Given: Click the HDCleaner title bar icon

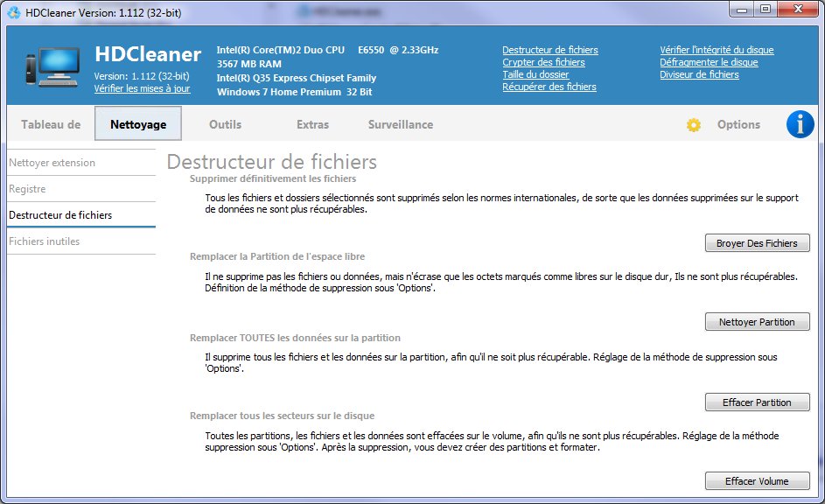Looking at the screenshot, I should pos(14,12).
